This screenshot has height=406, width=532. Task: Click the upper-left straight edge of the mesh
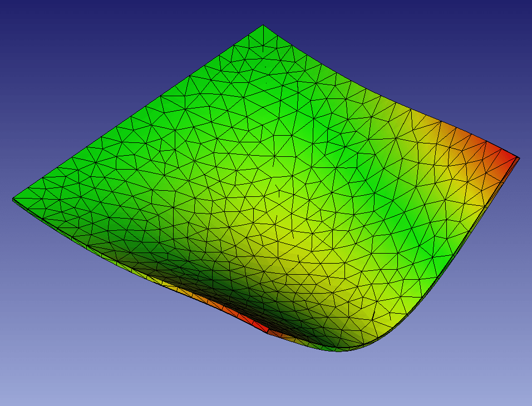click(x=139, y=111)
